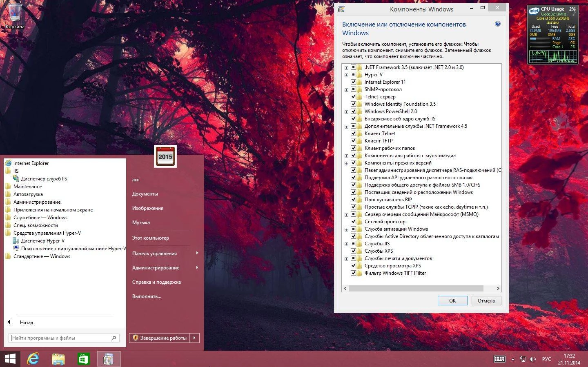Expand Компоненты для работы с мультимедиа
Image resolution: width=588 pixels, height=367 pixels.
(346, 156)
